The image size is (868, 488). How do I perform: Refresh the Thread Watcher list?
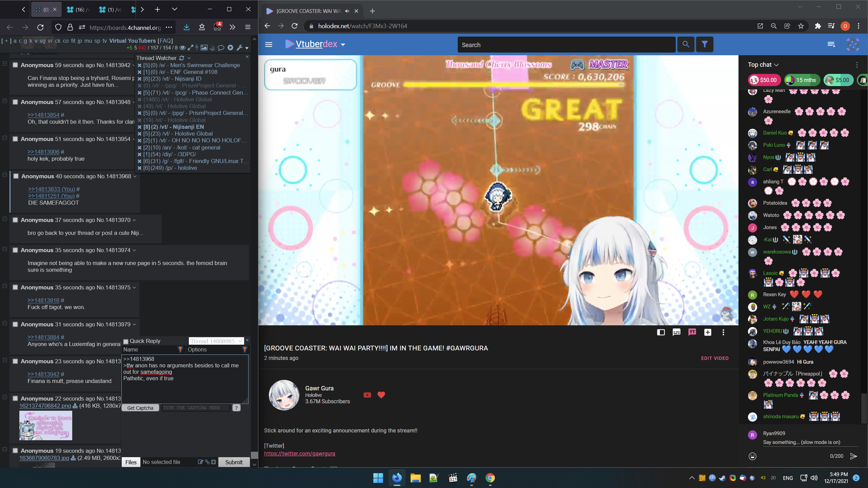[x=182, y=58]
